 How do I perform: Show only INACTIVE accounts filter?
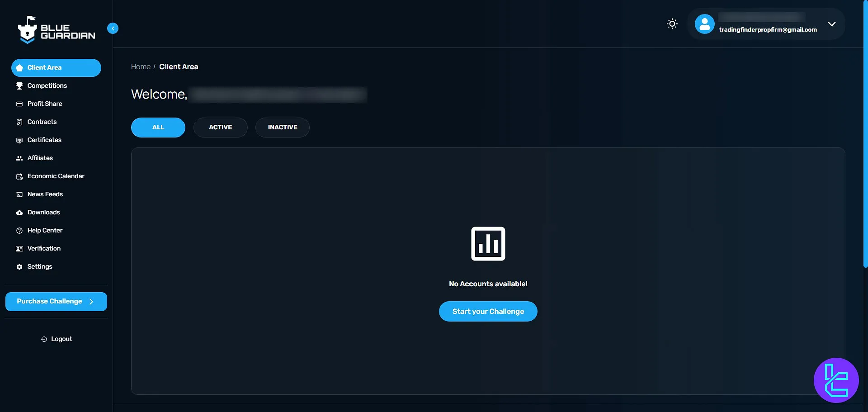tap(282, 128)
